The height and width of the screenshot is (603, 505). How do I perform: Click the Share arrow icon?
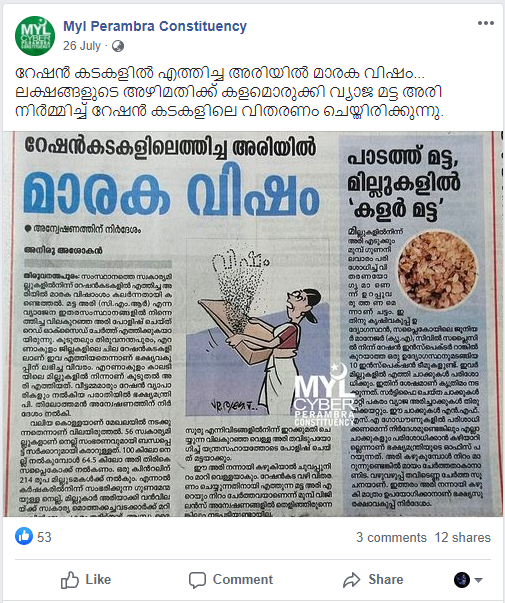[352, 580]
